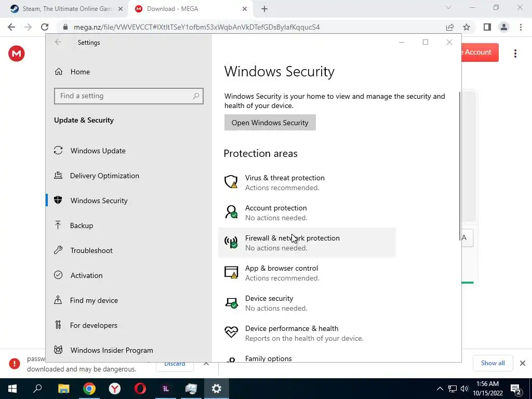Screen dimensions: 532x399
Task: Open Backup settings page
Action: click(82, 225)
